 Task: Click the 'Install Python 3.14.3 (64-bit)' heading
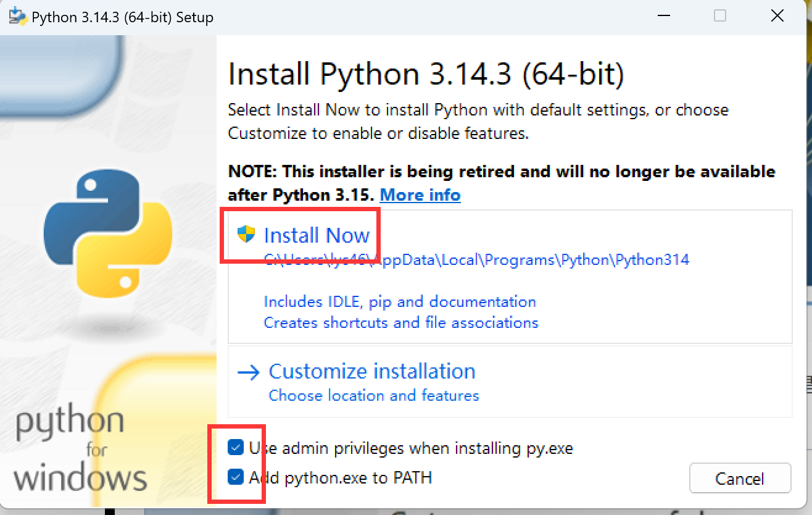[426, 75]
